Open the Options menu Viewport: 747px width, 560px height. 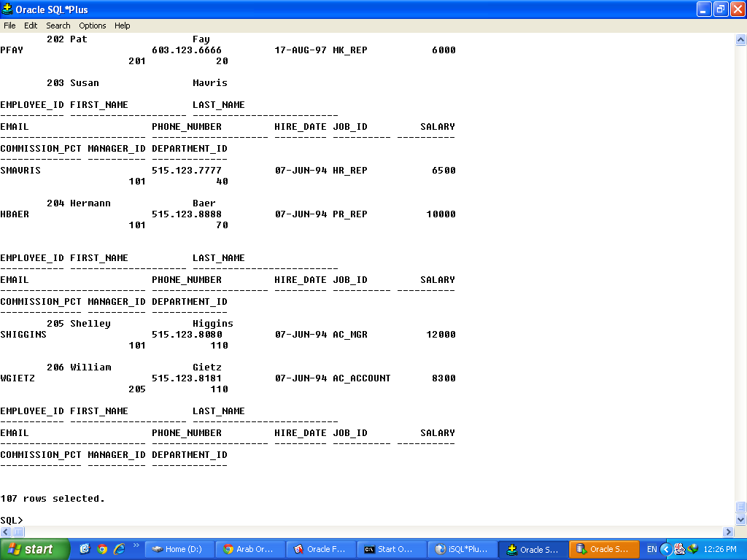click(x=93, y=26)
